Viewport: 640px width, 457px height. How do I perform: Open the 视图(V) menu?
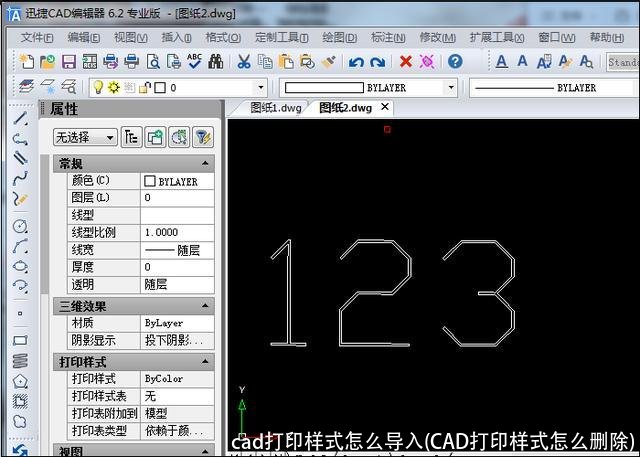pos(131,38)
